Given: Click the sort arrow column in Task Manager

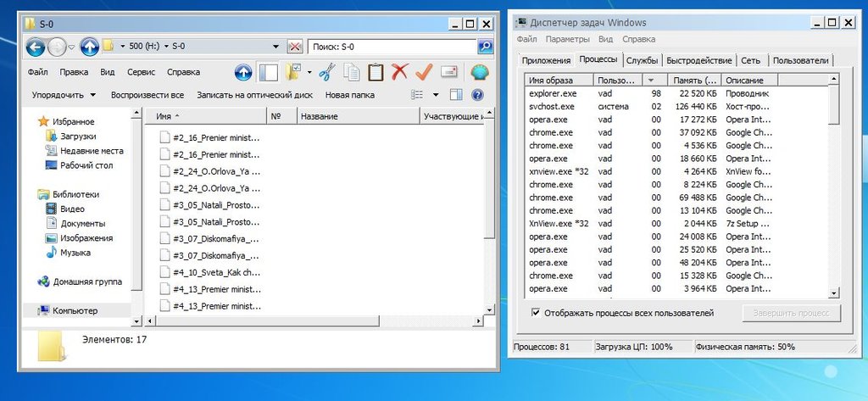Looking at the screenshot, I should (655, 81).
